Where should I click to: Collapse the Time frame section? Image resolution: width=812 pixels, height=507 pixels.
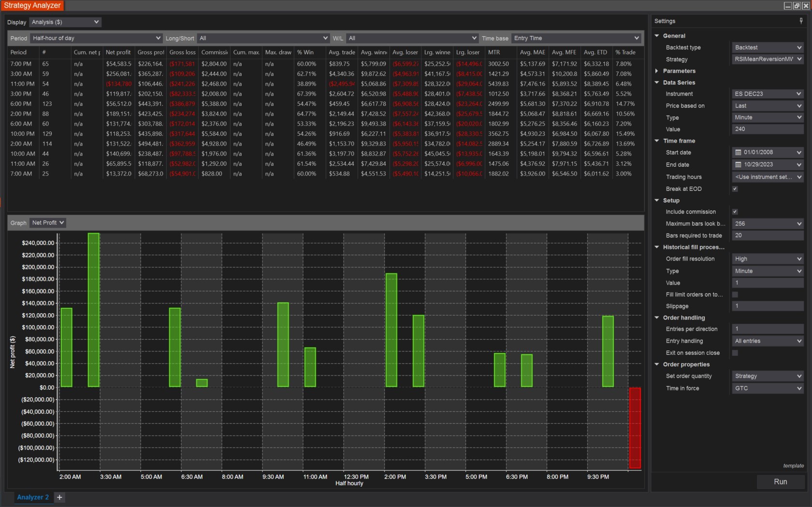657,141
